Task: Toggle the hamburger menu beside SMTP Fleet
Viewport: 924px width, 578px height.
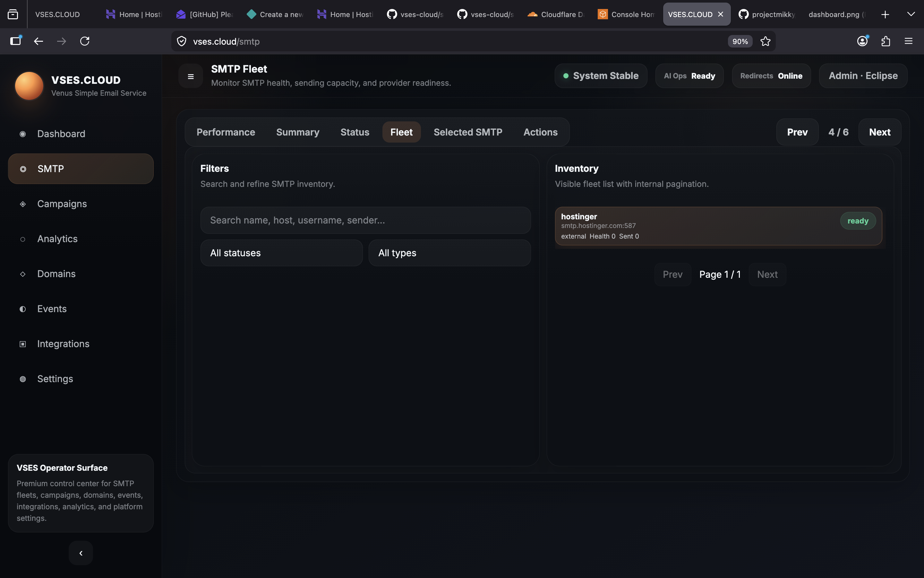Action: [191, 76]
